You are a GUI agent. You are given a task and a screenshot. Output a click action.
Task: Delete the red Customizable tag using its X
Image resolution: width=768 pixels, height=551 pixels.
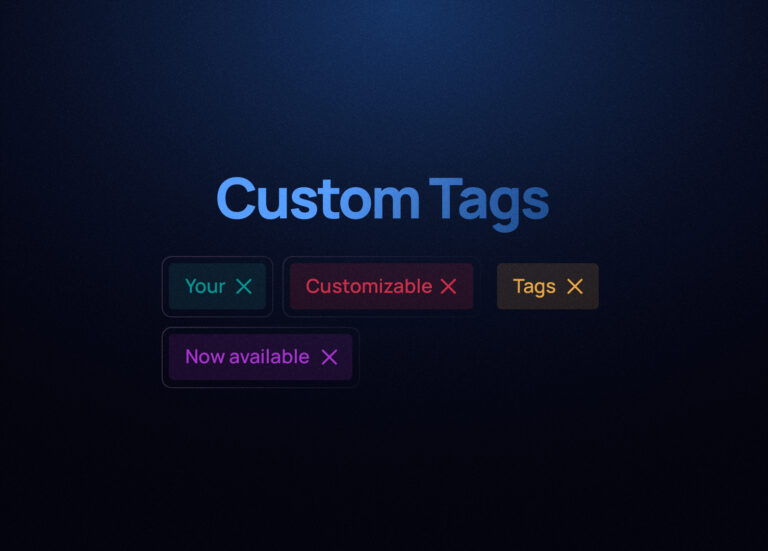[x=448, y=287]
